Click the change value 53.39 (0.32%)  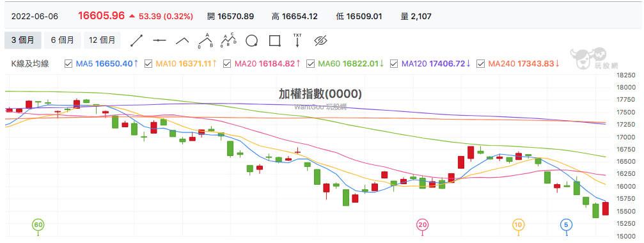(166, 17)
